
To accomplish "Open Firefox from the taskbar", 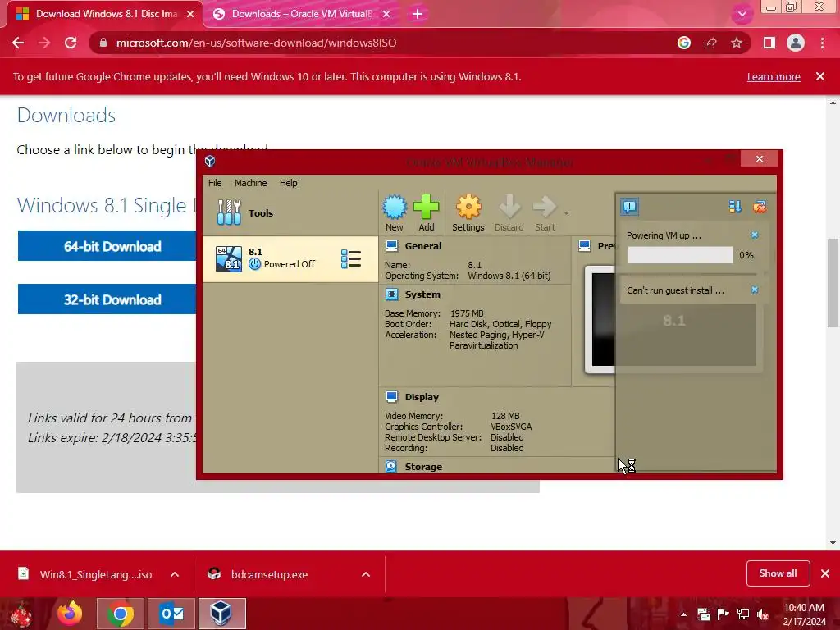I will tap(70, 614).
